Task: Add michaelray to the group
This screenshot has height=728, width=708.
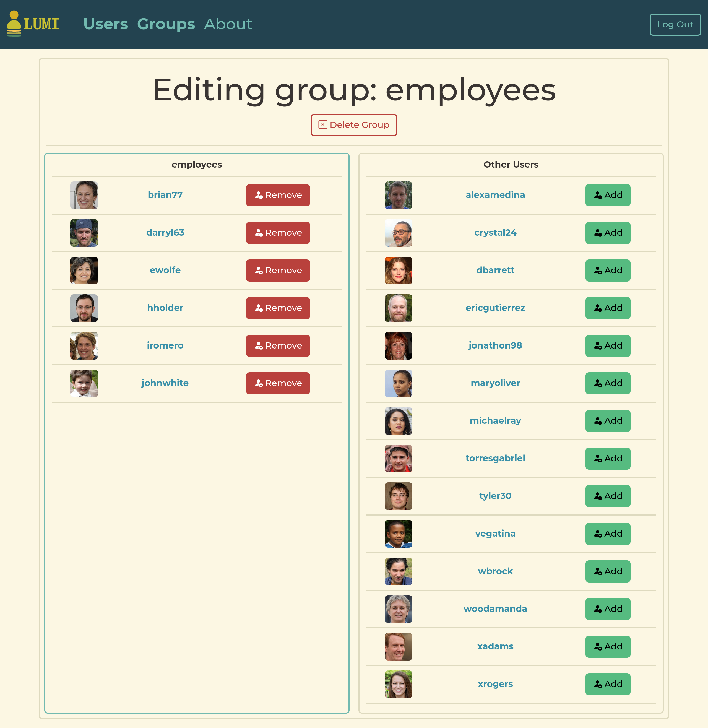Action: click(608, 420)
